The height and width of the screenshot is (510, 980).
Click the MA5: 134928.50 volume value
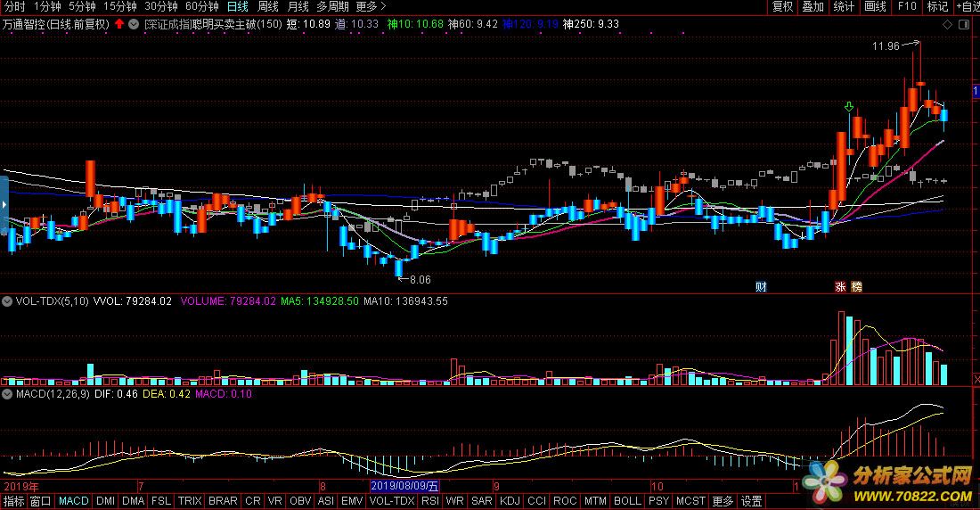[x=320, y=301]
